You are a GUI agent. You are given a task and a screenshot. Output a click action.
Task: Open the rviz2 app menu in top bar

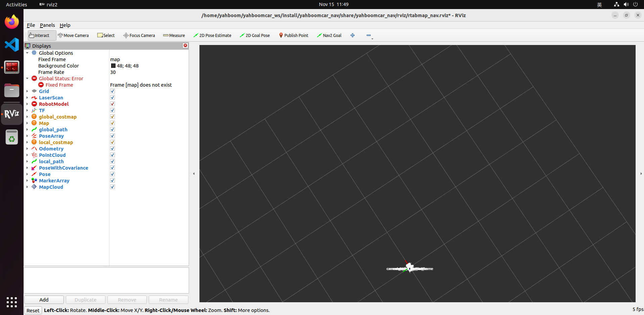pyautogui.click(x=48, y=4)
